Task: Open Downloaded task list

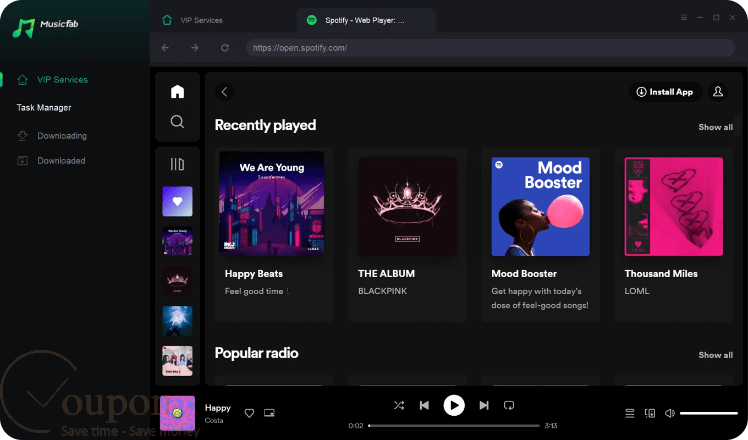Action: 62,161
